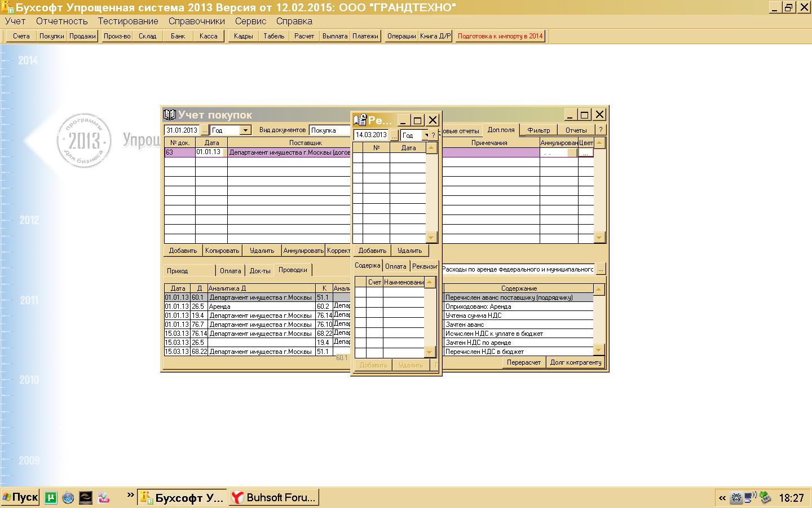This screenshot has height=508, width=812.
Task: Switch to the Оплата tab beside Приход
Action: coord(230,270)
